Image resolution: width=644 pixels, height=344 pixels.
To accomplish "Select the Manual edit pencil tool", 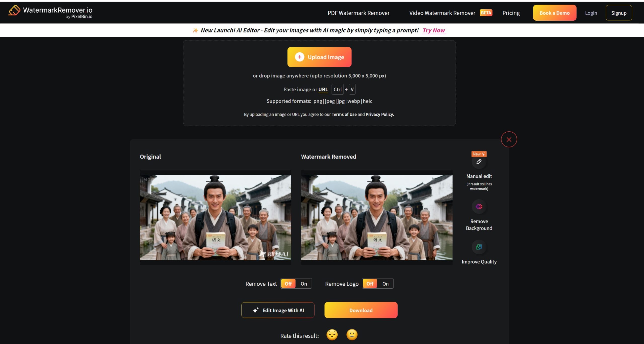I will tap(479, 162).
